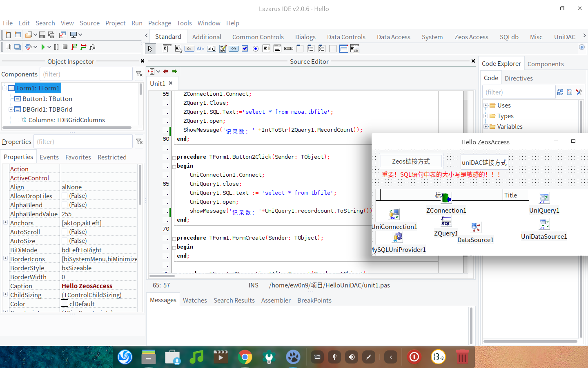Toggle the AlphaBlend checkbox
Image resolution: width=588 pixels, height=368 pixels.
click(65, 205)
